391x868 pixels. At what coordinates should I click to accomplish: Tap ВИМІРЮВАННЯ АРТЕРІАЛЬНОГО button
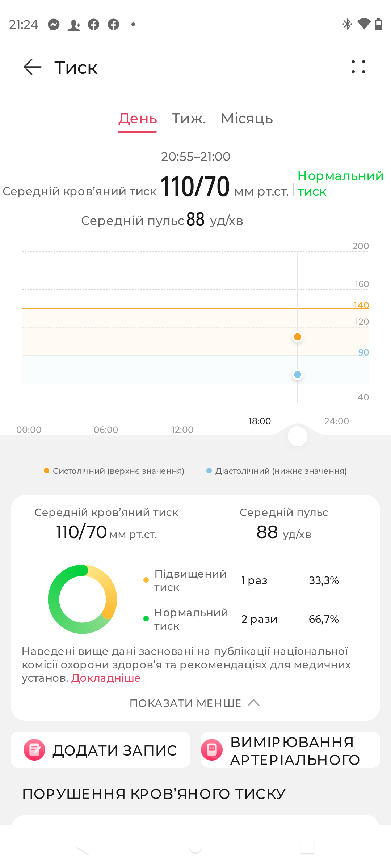coord(290,750)
